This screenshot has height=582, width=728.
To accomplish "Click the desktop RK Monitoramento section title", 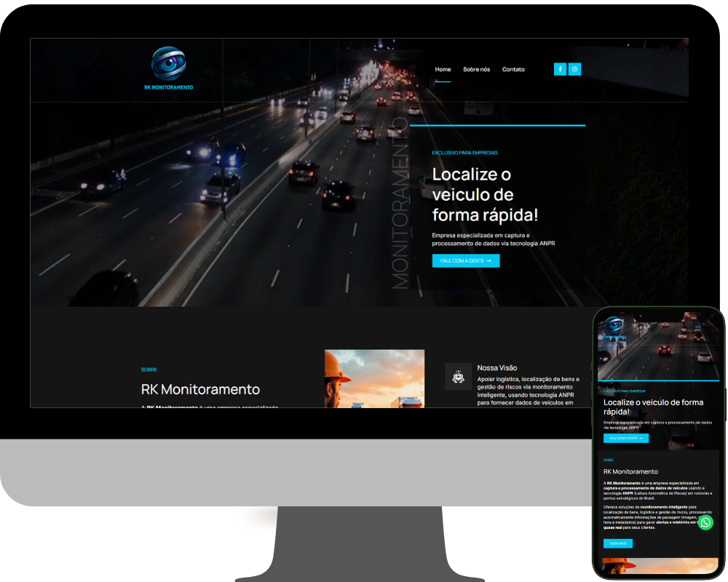I will [200, 390].
